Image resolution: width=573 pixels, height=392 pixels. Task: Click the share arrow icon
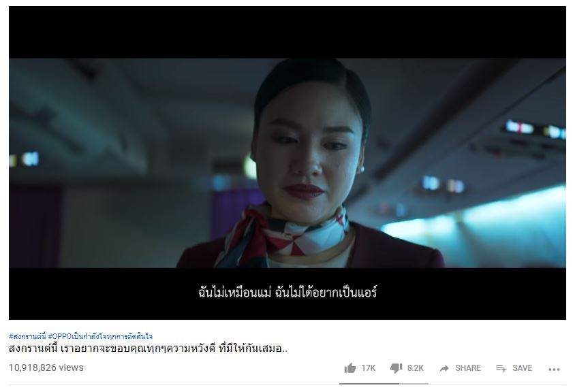[x=444, y=368]
